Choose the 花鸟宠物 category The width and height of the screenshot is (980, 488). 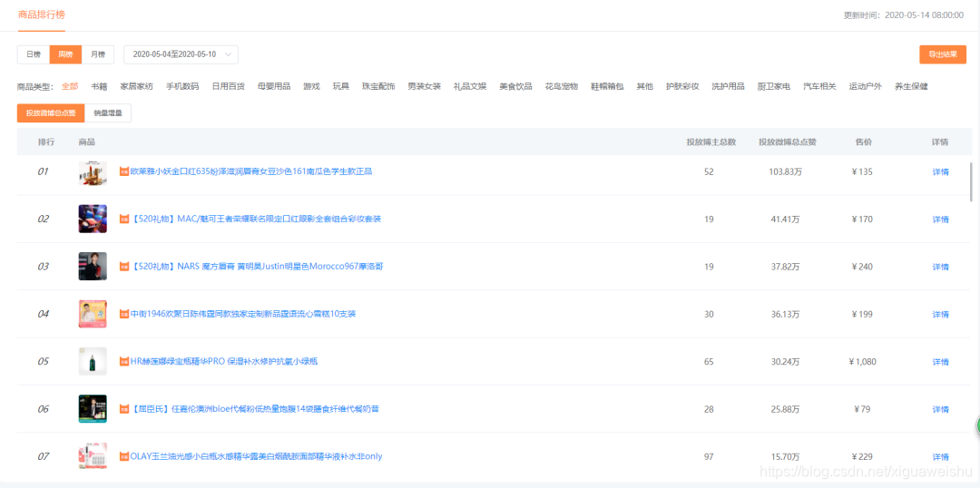pos(562,86)
